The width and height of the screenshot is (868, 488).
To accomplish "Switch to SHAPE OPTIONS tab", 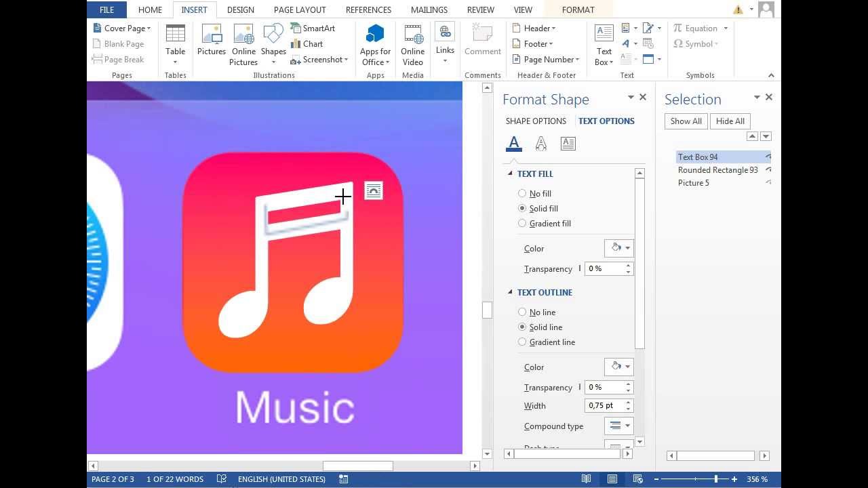I will [x=536, y=121].
